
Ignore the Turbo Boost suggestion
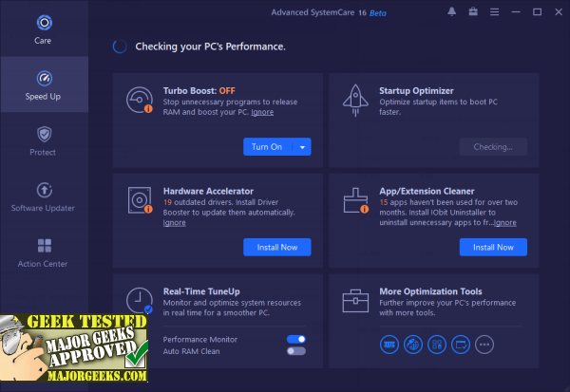[262, 112]
